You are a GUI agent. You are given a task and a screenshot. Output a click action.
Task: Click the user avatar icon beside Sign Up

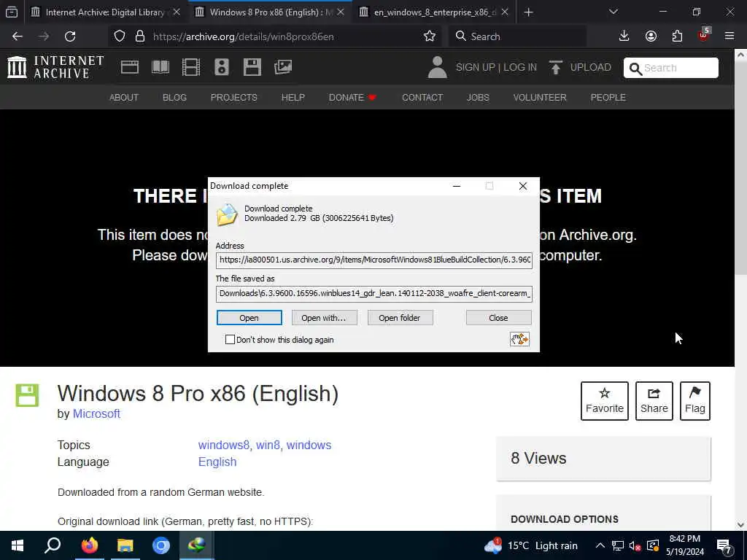coord(437,67)
